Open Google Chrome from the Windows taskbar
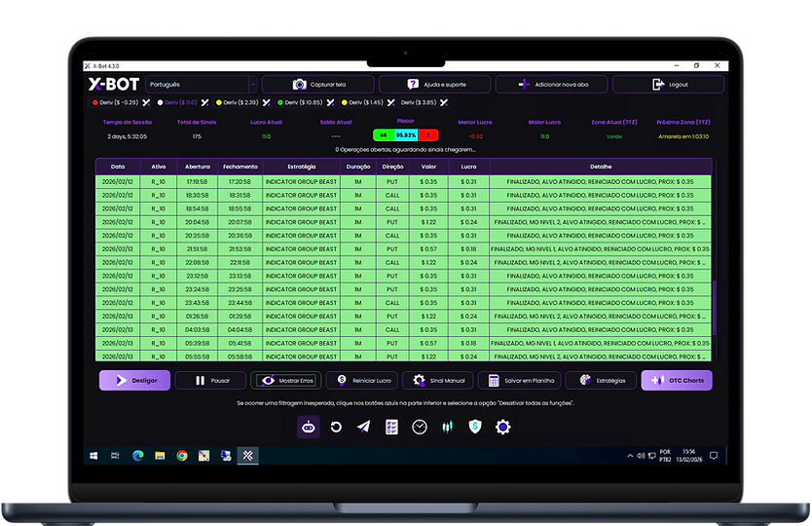The image size is (812, 526). click(x=182, y=456)
